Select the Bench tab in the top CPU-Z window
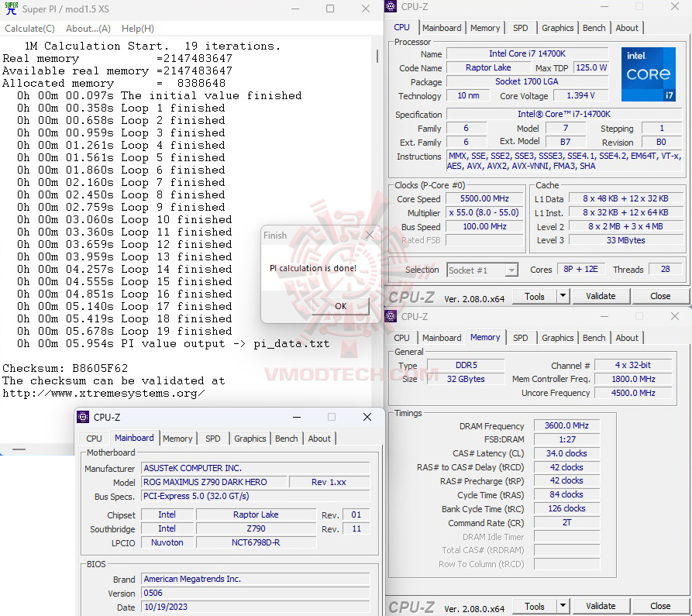The height and width of the screenshot is (616, 692). (594, 27)
